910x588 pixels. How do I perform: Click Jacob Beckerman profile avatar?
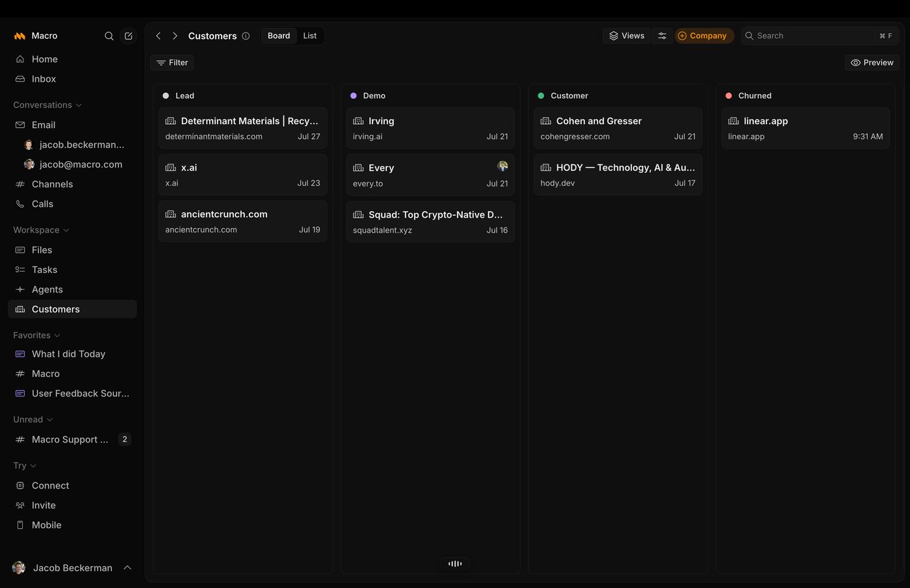click(x=19, y=568)
